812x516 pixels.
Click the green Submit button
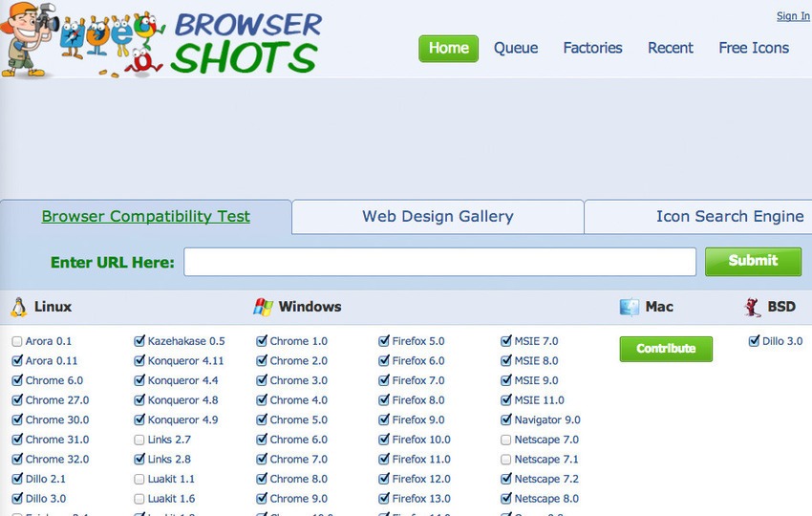point(753,262)
